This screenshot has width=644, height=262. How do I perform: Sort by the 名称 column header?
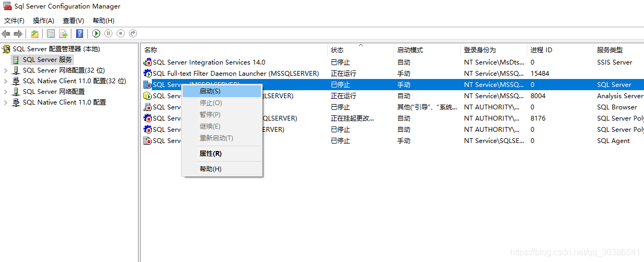click(234, 50)
